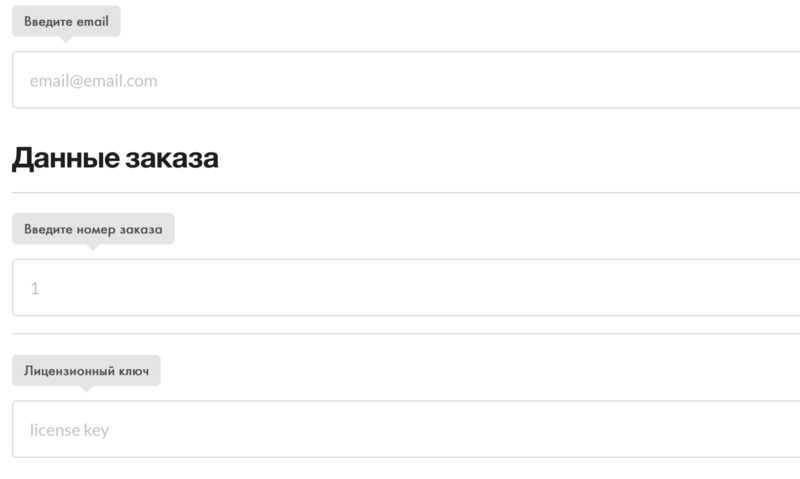Focus the order number input field
This screenshot has height=479, width=800.
tap(406, 287)
